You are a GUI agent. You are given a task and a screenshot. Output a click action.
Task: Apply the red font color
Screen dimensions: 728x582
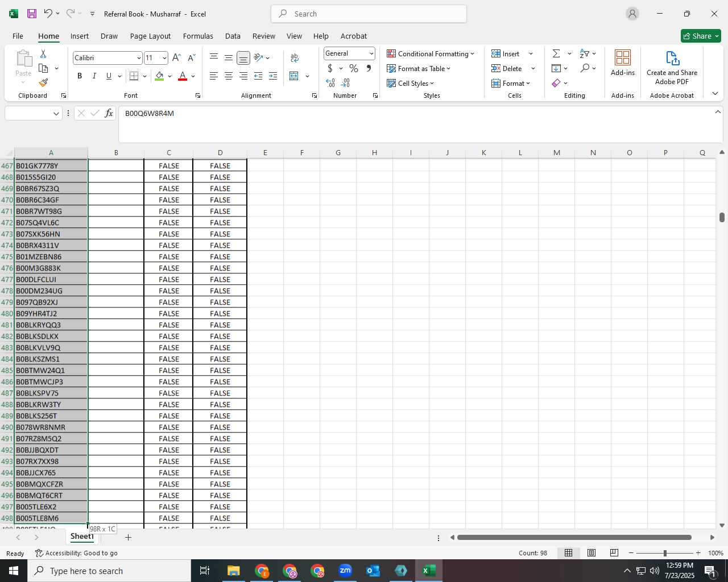pos(183,76)
